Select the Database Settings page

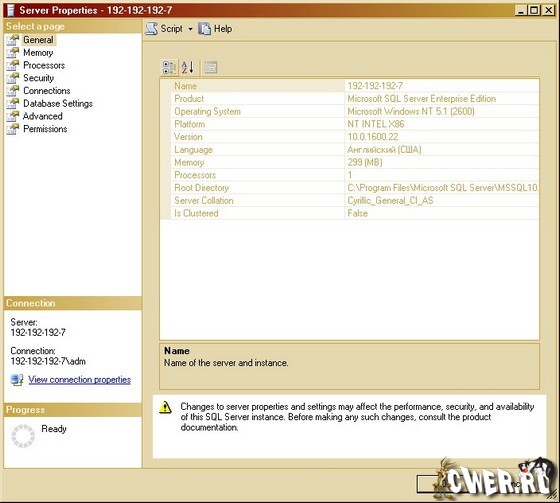point(58,104)
